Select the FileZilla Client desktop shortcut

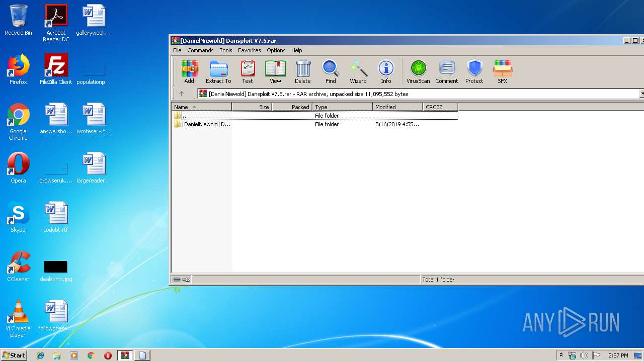click(x=56, y=69)
